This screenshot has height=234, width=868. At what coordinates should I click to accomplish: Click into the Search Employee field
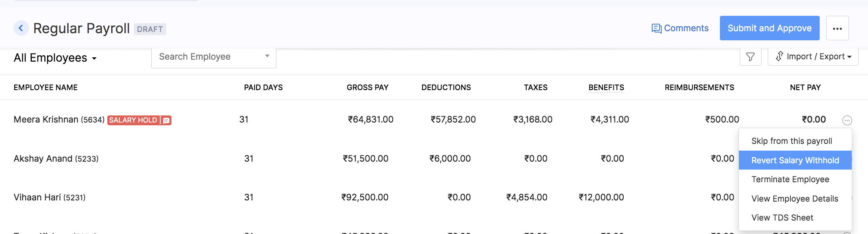(206, 56)
